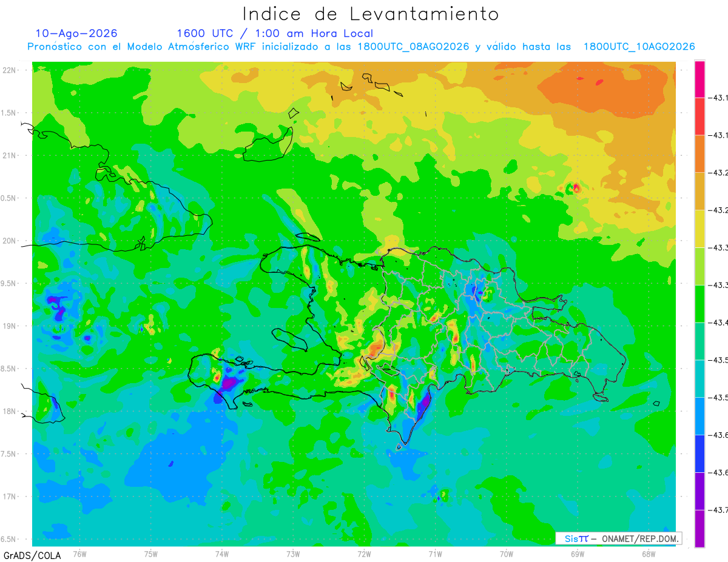
Task: Click the title "Indice de Levantamiento"
Action: pos(371,13)
